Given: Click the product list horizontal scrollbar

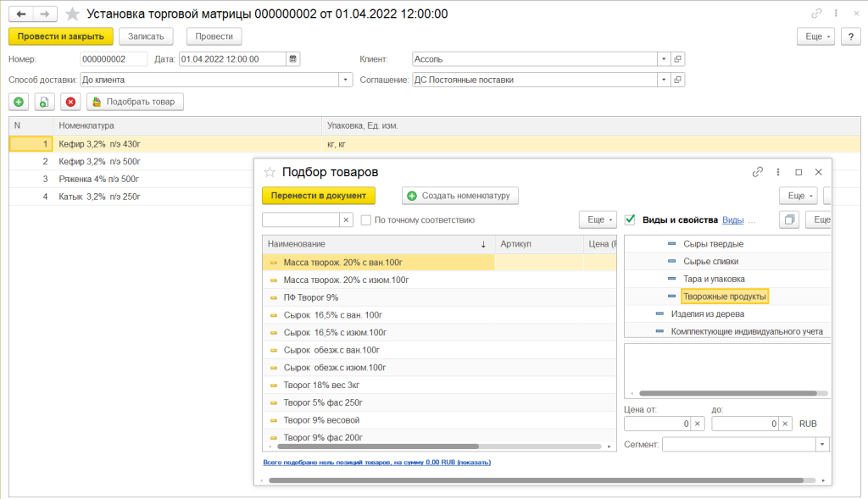Looking at the screenshot, I should (378, 446).
